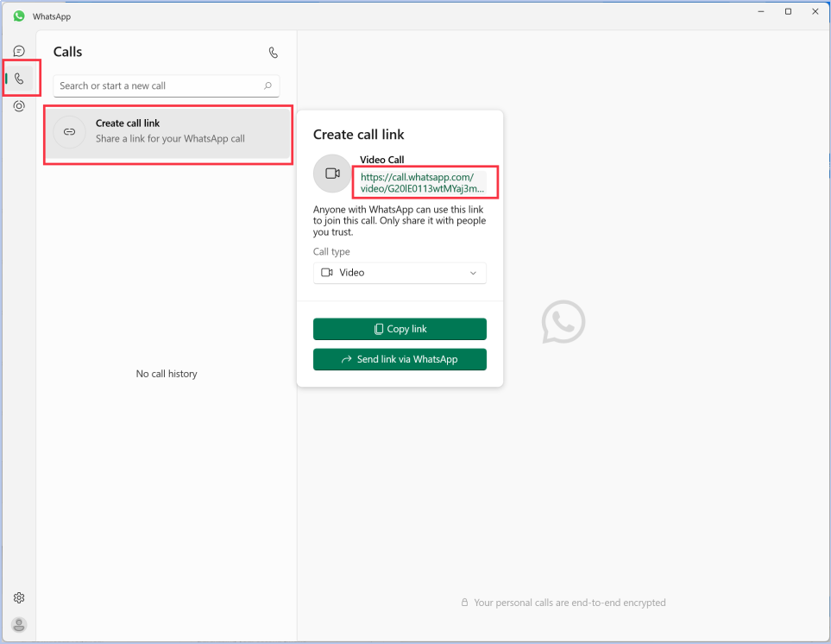831x644 pixels.
Task: Click the search magnifier icon
Action: (x=268, y=85)
